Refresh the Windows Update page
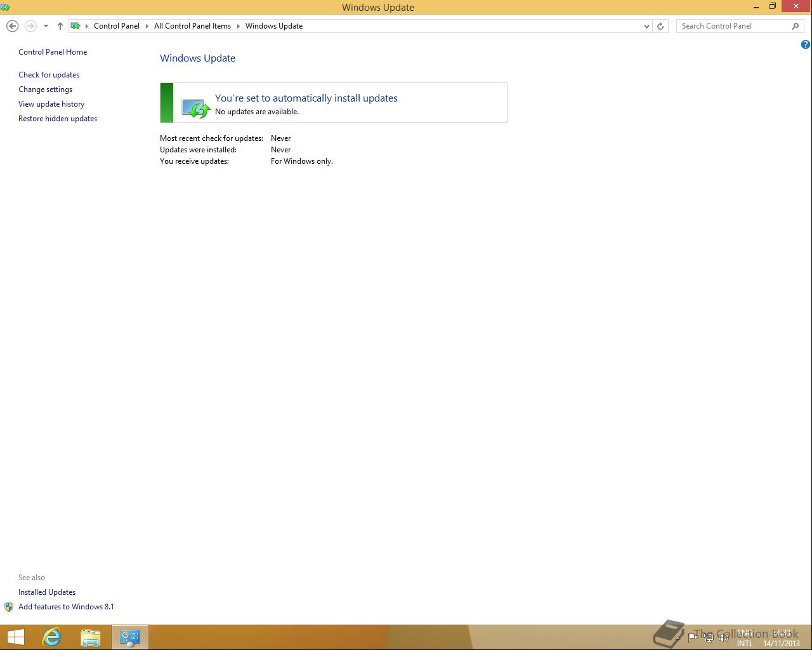Screen dimensions: 812x650 coord(660,26)
